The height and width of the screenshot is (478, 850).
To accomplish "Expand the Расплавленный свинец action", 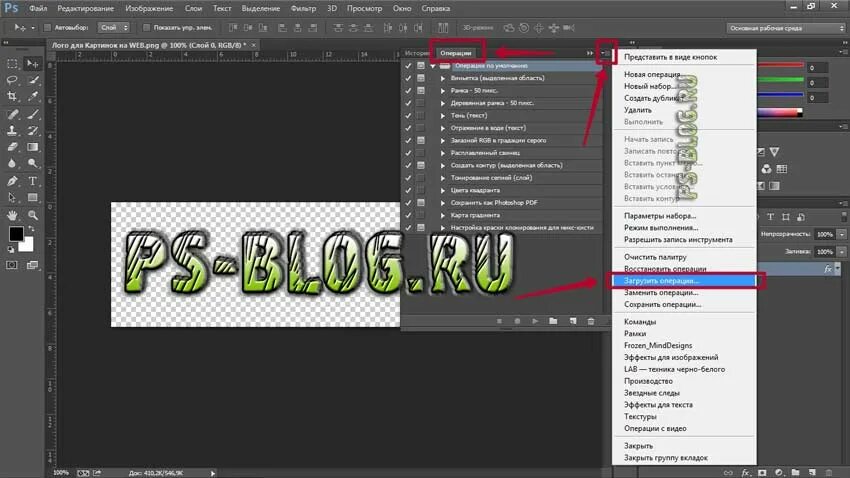I will (x=443, y=153).
